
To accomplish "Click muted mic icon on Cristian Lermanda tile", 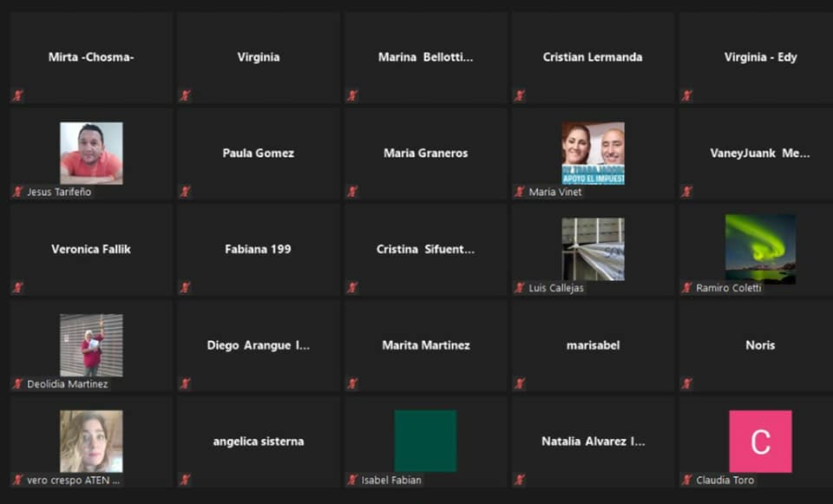I will click(x=519, y=95).
